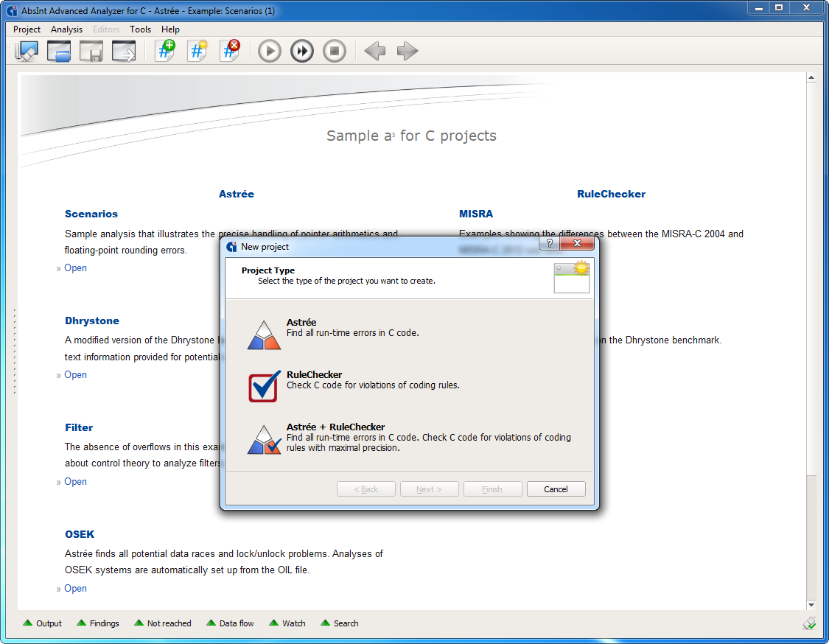Image resolution: width=829 pixels, height=644 pixels.
Task: Expand the Not reached panel
Action: [x=163, y=623]
